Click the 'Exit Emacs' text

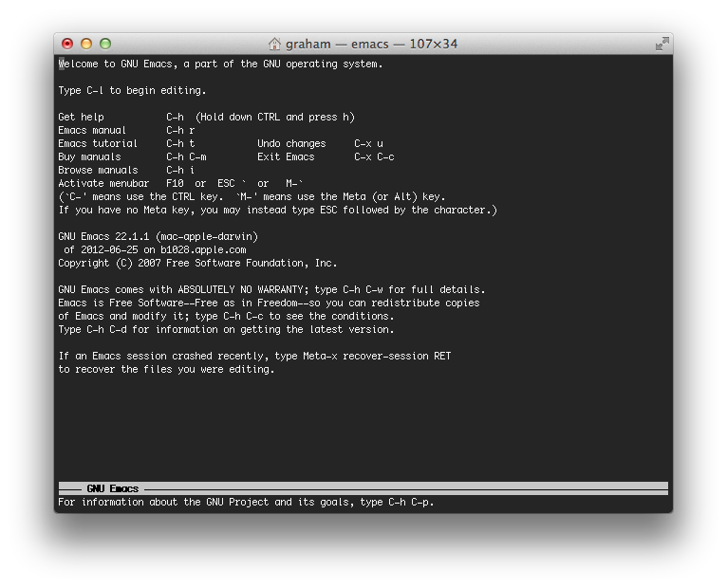coord(286,156)
